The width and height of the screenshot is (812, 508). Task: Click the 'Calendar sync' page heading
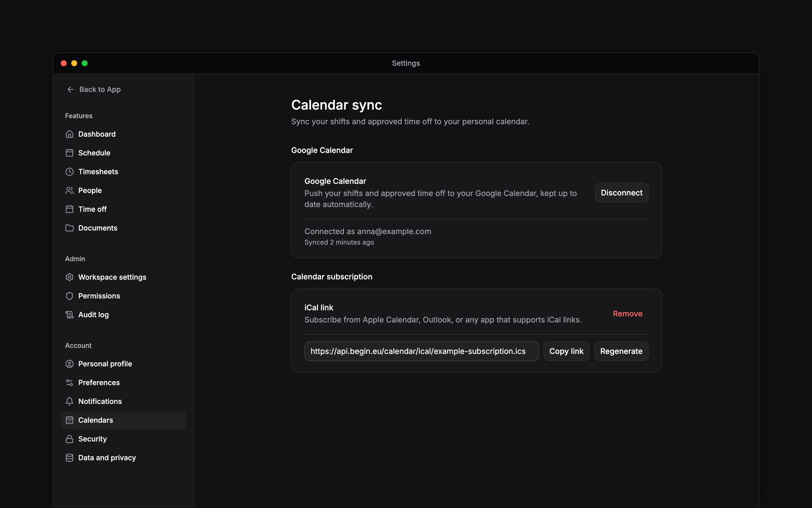336,105
